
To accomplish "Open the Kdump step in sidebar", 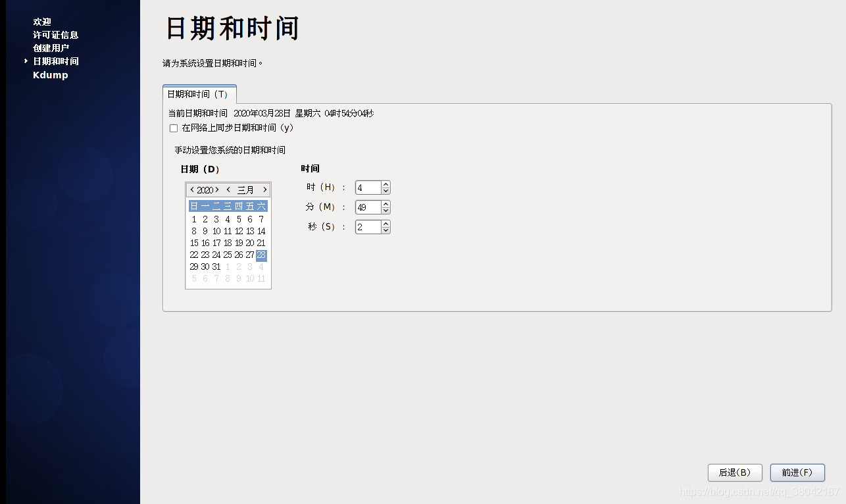I will [50, 74].
